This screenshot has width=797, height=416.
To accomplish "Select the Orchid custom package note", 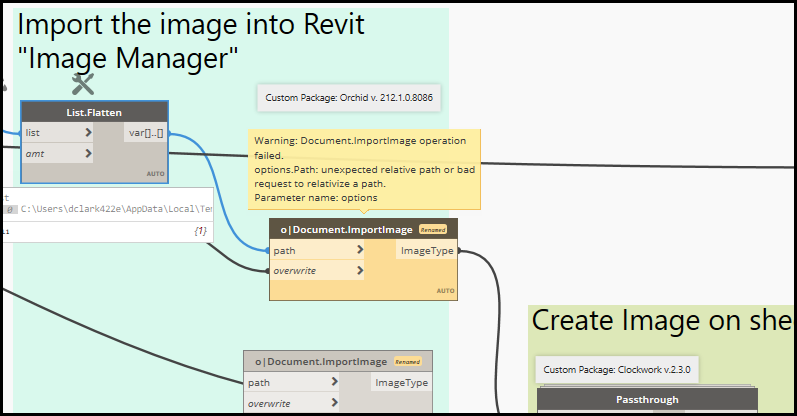I will [x=349, y=98].
